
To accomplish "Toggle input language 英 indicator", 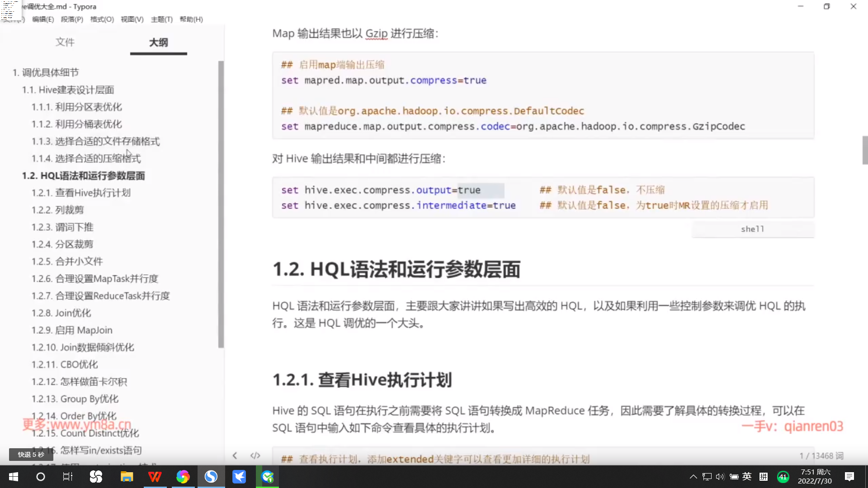I will (747, 477).
